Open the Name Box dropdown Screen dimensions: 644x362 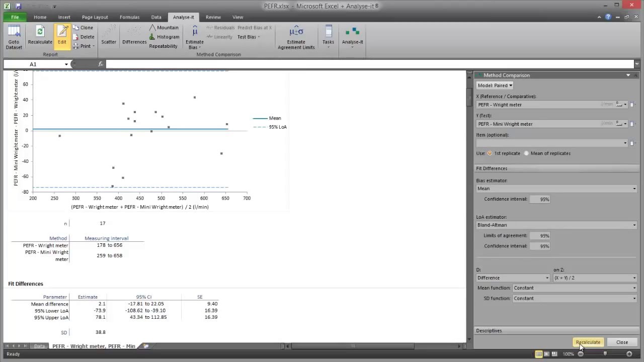pyautogui.click(x=66, y=64)
